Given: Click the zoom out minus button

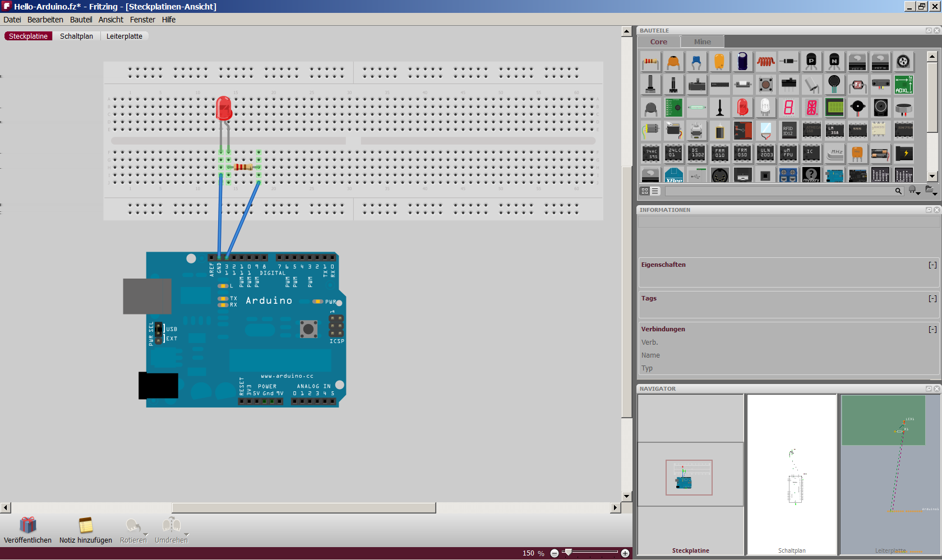Looking at the screenshot, I should point(555,553).
